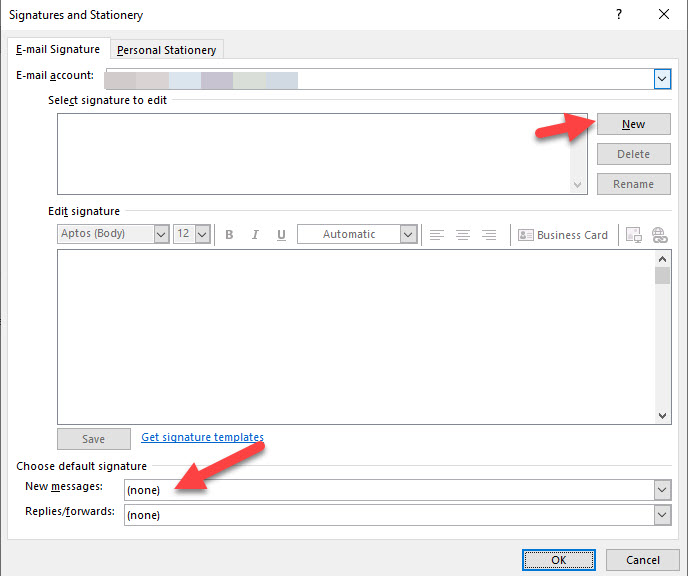Open the New messages signature dropdown

pos(663,490)
